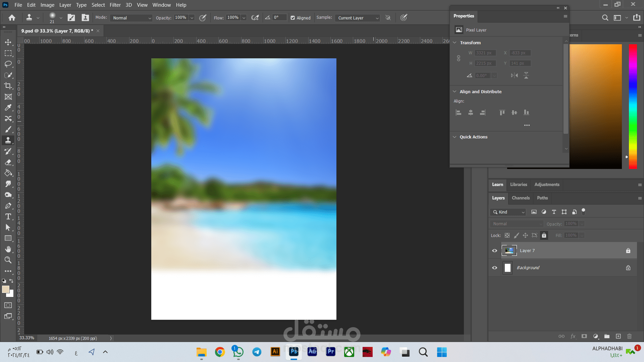The width and height of the screenshot is (644, 362).
Task: Select the Rectangular Marquee tool
Action: coord(8,53)
